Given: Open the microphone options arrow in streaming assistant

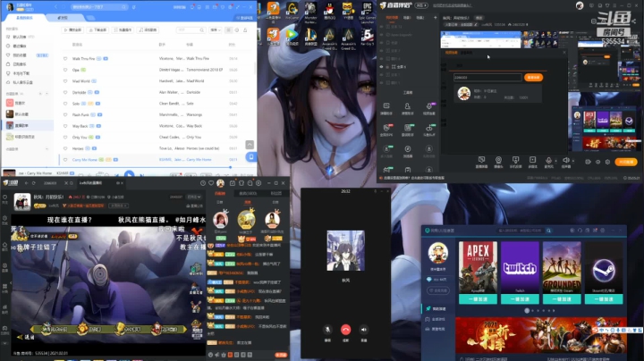Looking at the screenshot, I should pos(555,161).
